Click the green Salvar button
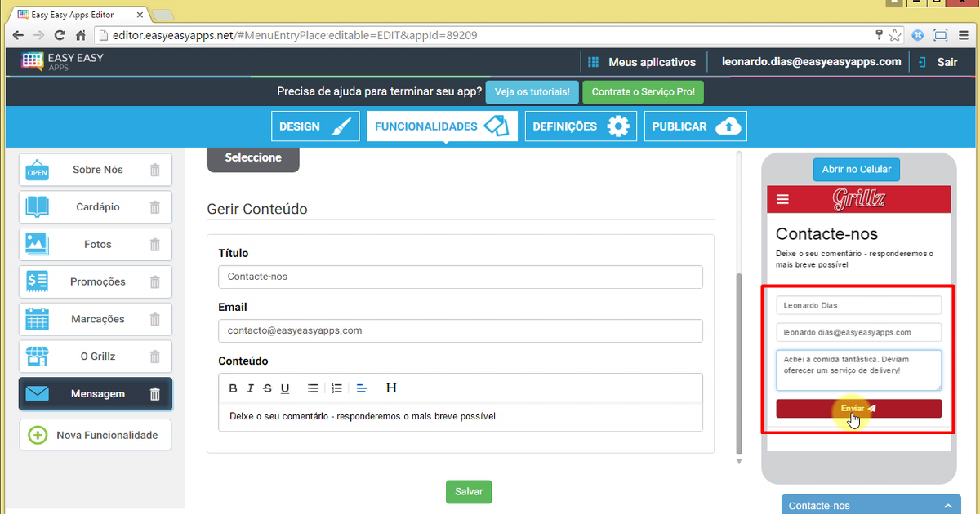Image resolution: width=980 pixels, height=514 pixels. pyautogui.click(x=469, y=492)
